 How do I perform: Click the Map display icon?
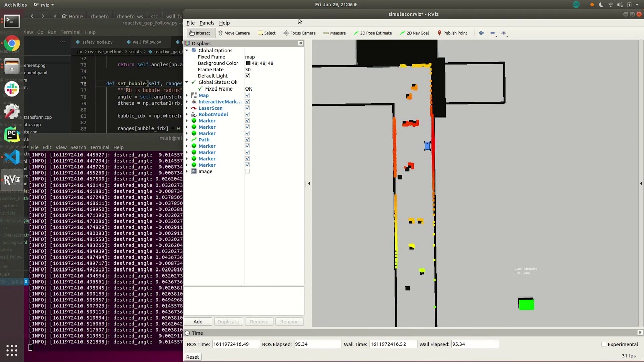pyautogui.click(x=194, y=95)
